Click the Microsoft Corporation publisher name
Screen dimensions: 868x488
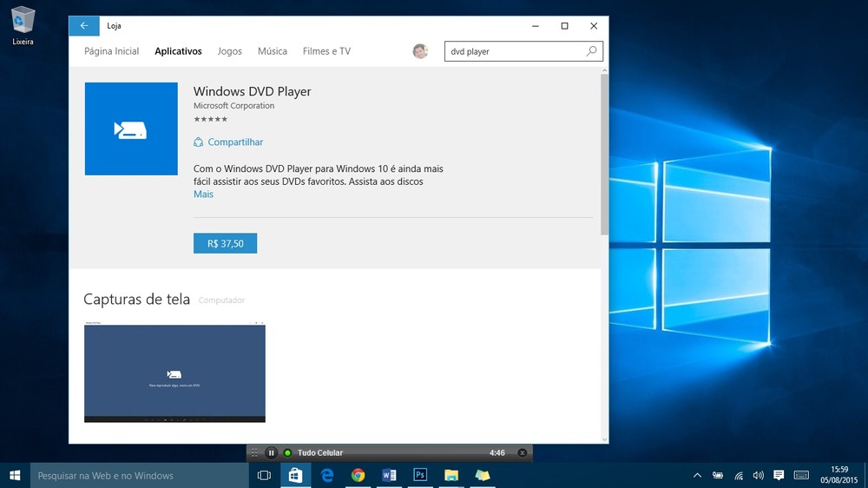pos(233,105)
